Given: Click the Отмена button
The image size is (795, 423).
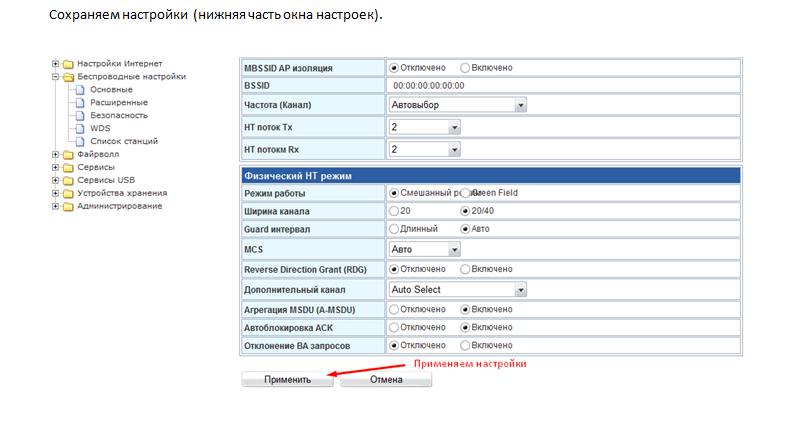Looking at the screenshot, I should click(x=386, y=380).
